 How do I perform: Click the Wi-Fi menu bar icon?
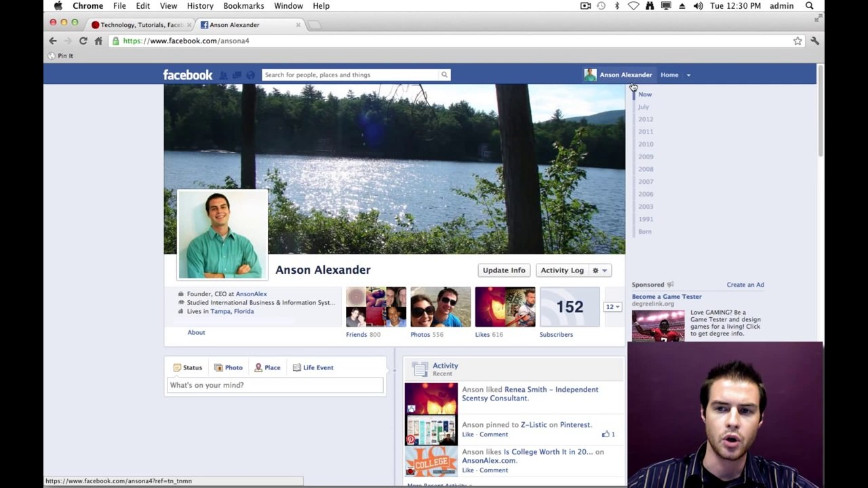[x=633, y=6]
